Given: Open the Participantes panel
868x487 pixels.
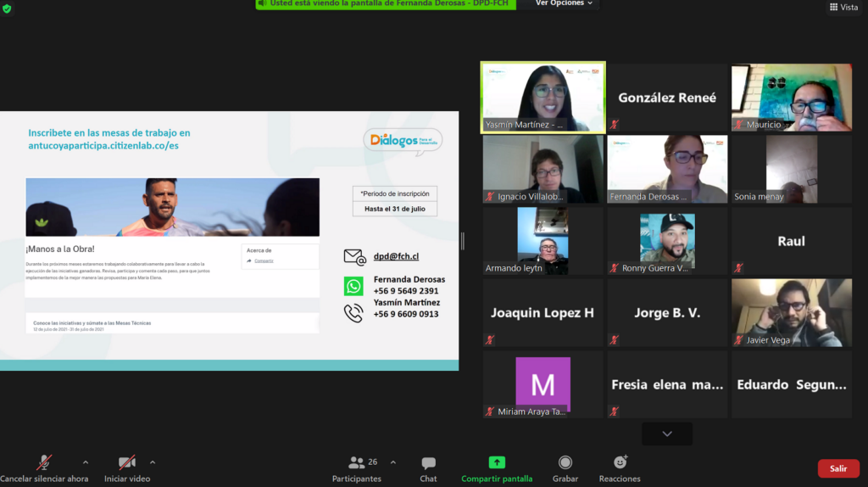Looking at the screenshot, I should tap(357, 468).
